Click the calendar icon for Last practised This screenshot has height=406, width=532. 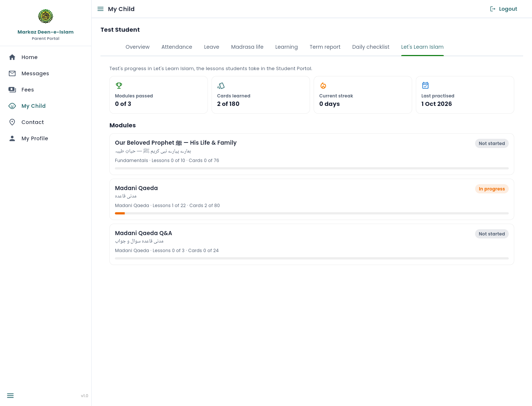425,86
